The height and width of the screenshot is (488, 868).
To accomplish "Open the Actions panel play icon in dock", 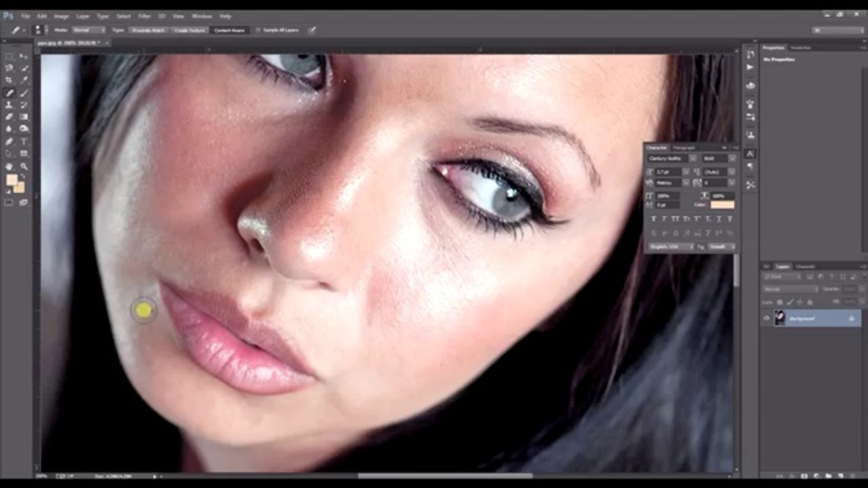I will coord(750,68).
